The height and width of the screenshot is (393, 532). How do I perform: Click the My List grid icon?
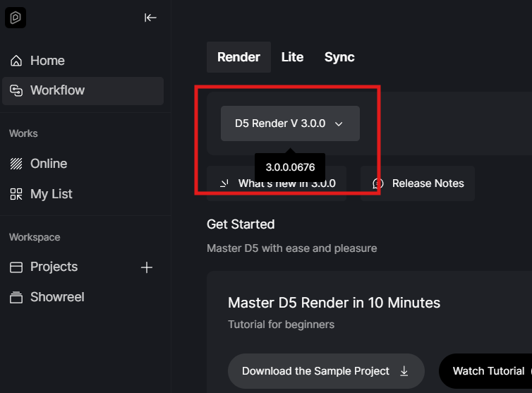[x=16, y=194]
